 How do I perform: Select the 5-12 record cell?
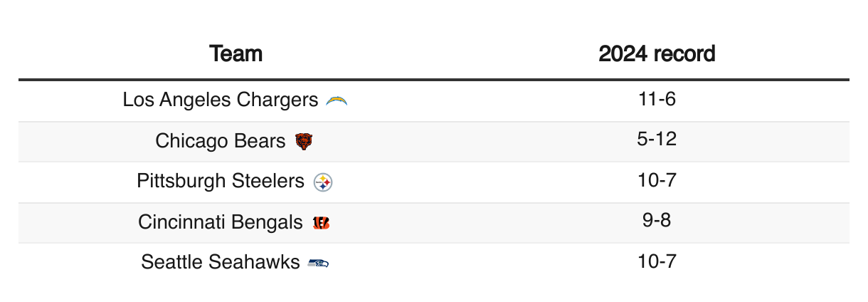point(657,140)
